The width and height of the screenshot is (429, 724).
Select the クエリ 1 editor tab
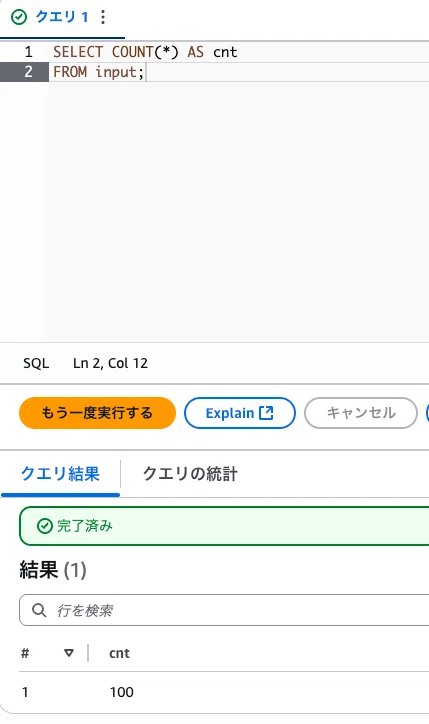pyautogui.click(x=62, y=18)
